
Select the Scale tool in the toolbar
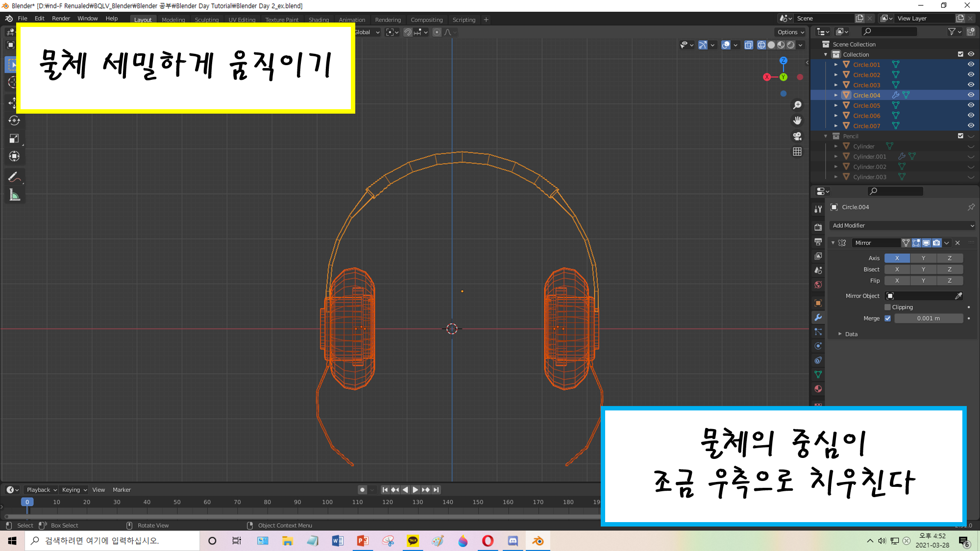tap(14, 139)
